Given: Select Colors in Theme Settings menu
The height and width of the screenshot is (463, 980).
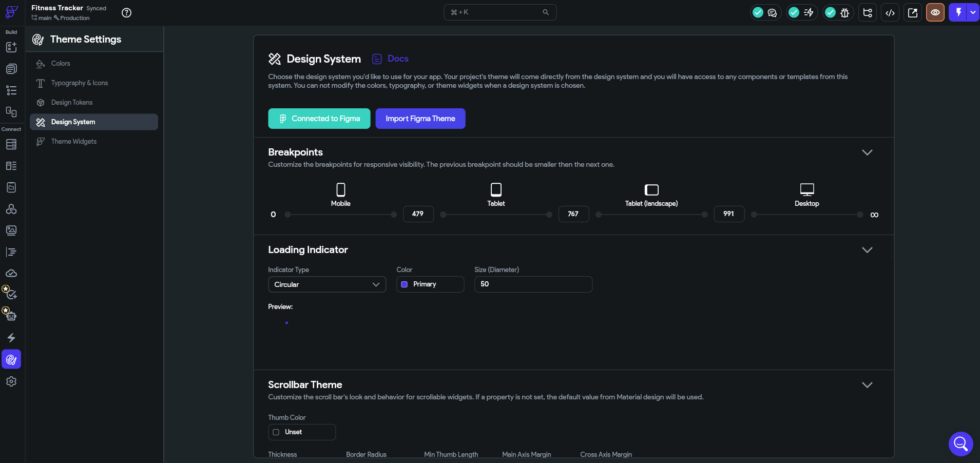Looking at the screenshot, I should [x=94, y=64].
